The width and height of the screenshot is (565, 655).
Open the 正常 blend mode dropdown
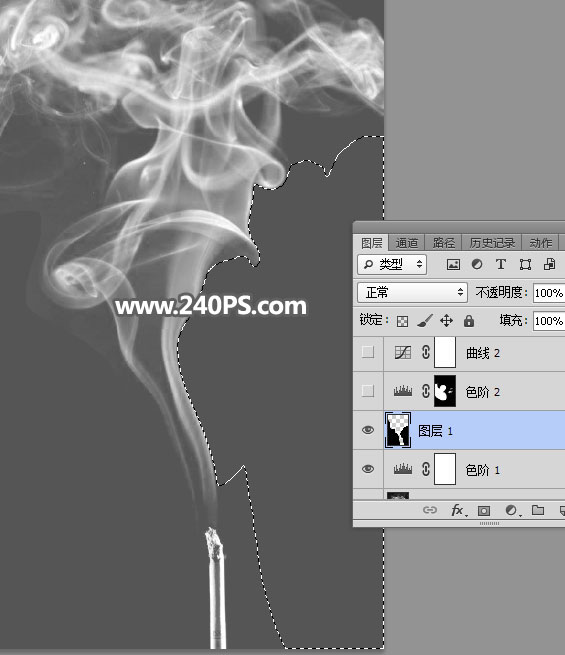point(412,292)
